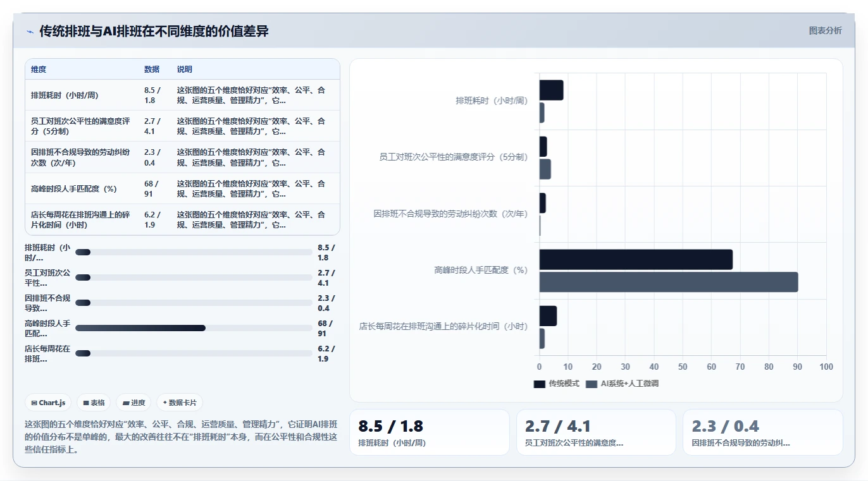Toggle the 传统模式 legend item
The width and height of the screenshot is (868, 481).
click(x=556, y=384)
